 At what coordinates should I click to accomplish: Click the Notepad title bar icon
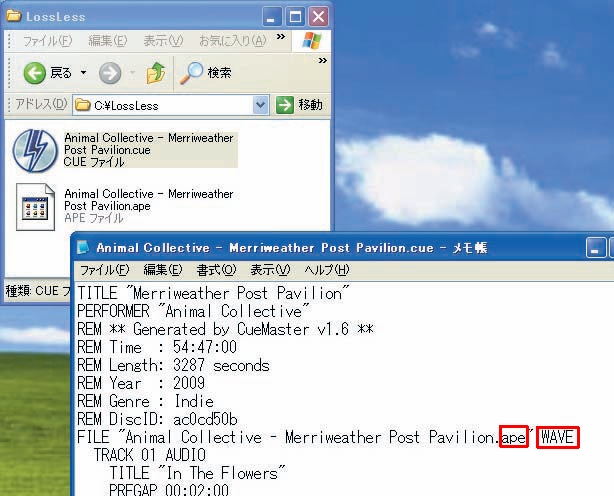(x=83, y=247)
